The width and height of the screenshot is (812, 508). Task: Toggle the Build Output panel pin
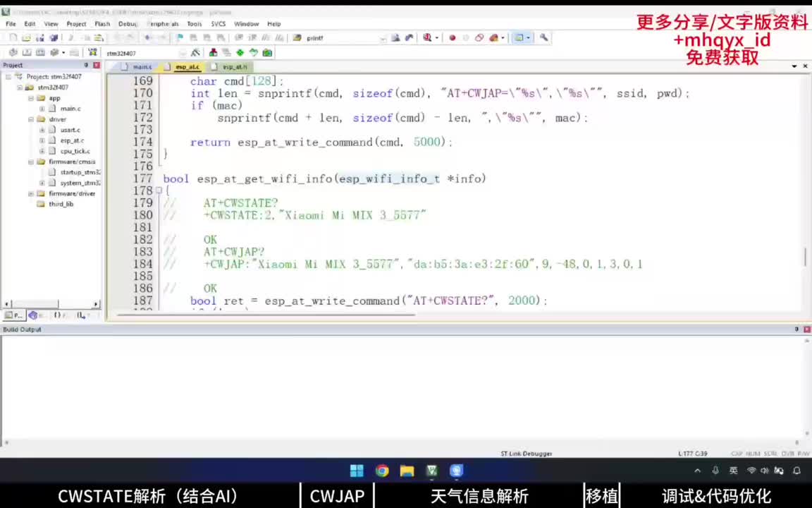pos(796,329)
